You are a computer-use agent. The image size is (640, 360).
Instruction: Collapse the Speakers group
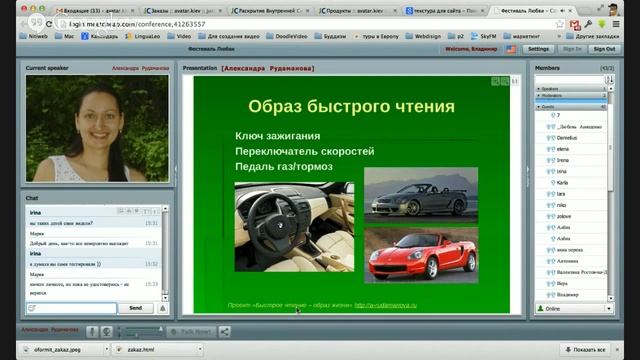pyautogui.click(x=538, y=89)
